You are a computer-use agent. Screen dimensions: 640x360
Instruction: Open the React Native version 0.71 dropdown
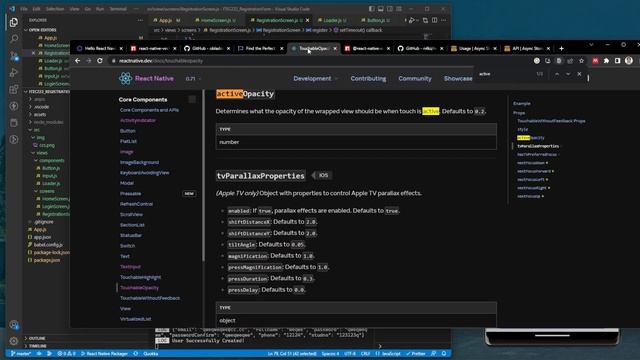click(x=193, y=78)
